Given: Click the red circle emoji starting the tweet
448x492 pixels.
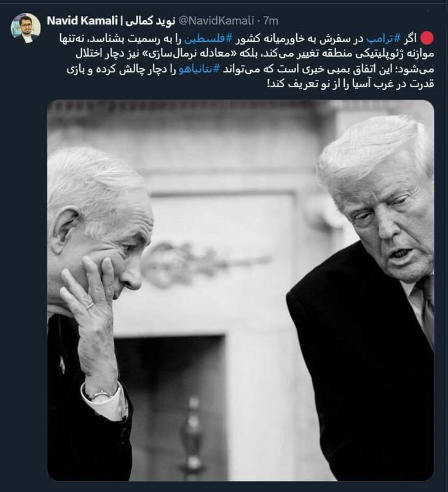Looking at the screenshot, I should coord(426,38).
